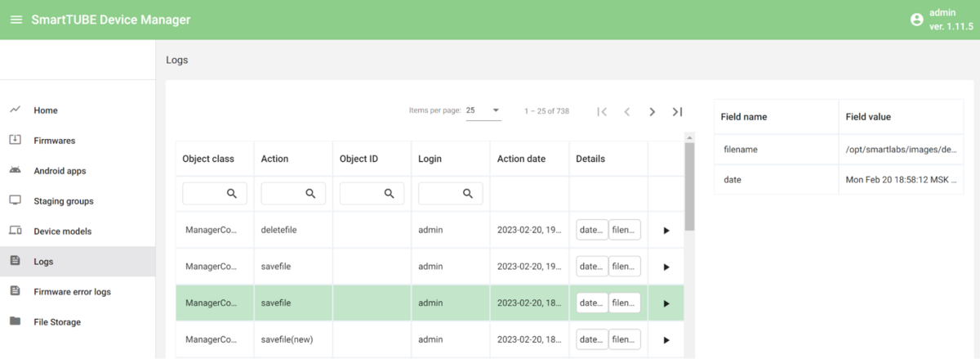980x359 pixels.
Task: Open Firmware error logs page
Action: (x=78, y=292)
